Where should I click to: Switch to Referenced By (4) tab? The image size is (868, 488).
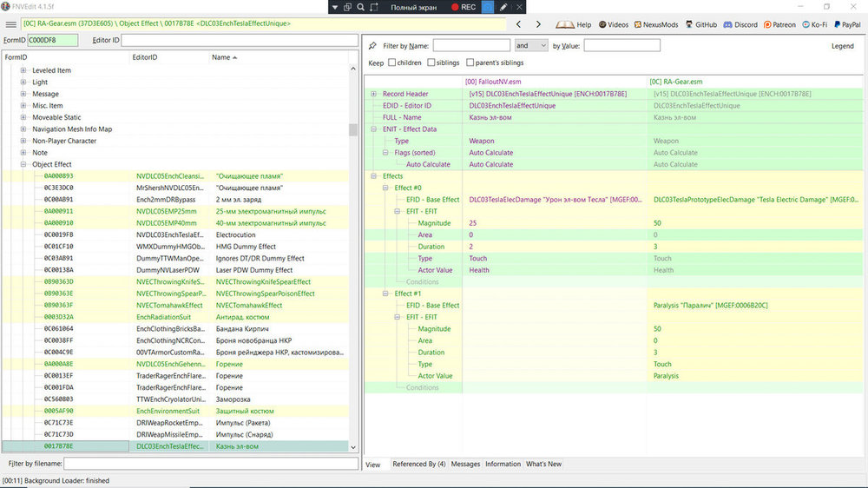tap(418, 465)
